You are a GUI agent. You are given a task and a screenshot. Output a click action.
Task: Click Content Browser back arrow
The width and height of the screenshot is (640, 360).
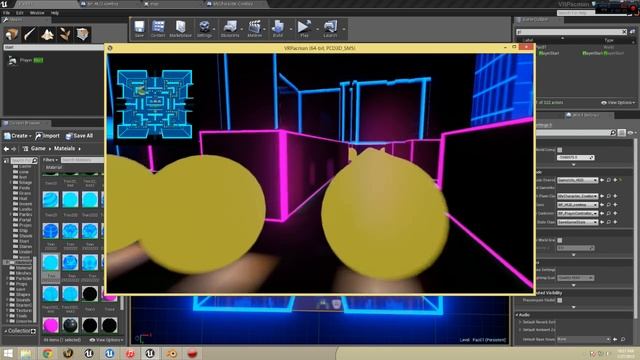pyautogui.click(x=6, y=149)
